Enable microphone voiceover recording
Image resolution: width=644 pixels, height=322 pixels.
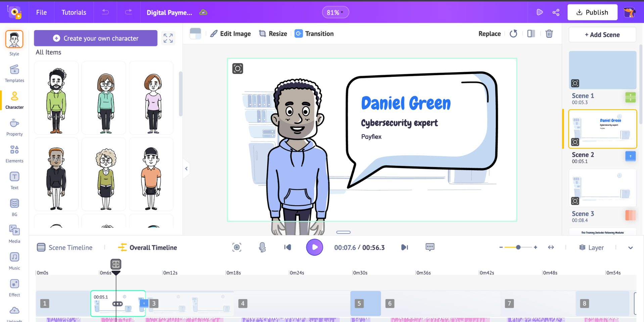click(x=262, y=247)
